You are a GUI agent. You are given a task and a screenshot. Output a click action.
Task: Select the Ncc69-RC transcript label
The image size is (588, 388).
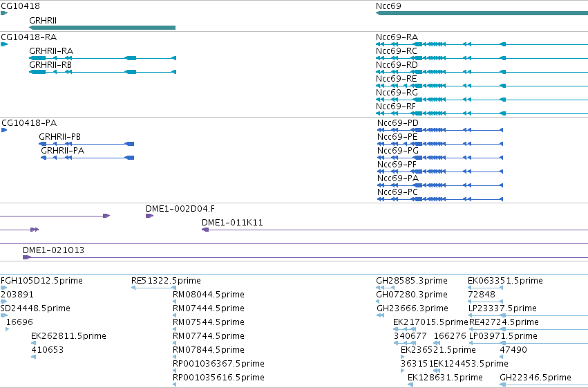coord(397,51)
